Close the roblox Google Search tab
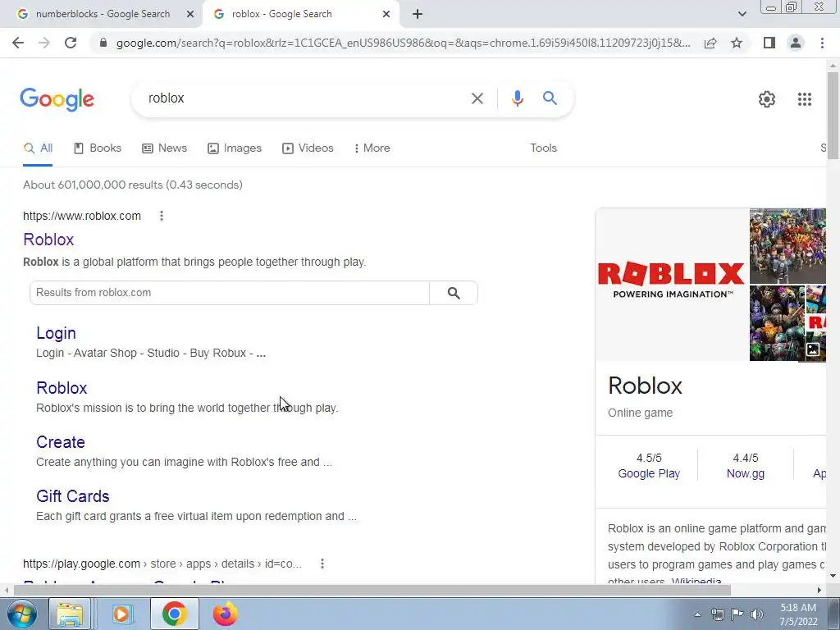This screenshot has width=840, height=630. pyautogui.click(x=386, y=15)
